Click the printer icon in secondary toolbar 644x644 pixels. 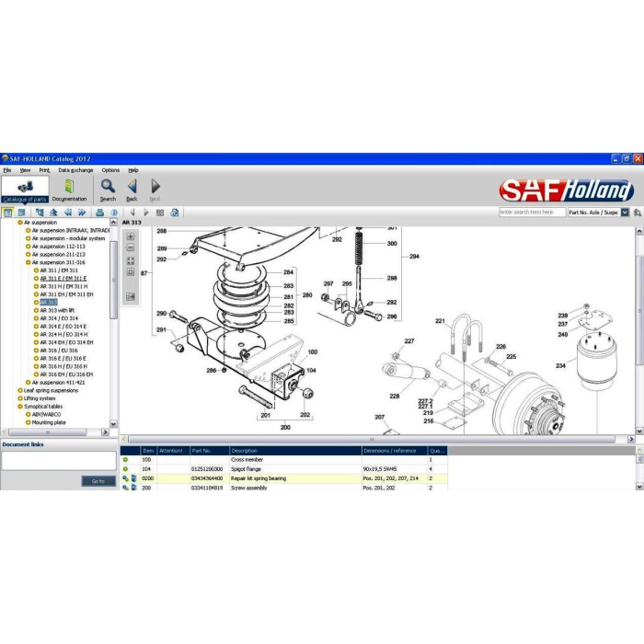(x=99, y=213)
